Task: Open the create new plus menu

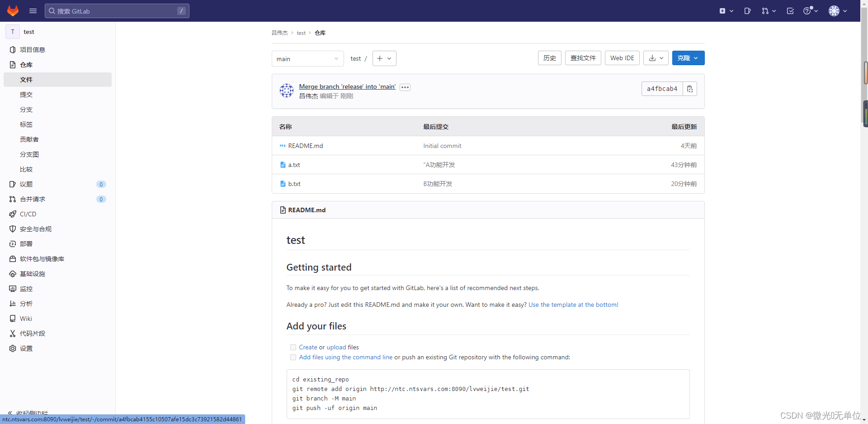Action: (x=726, y=11)
